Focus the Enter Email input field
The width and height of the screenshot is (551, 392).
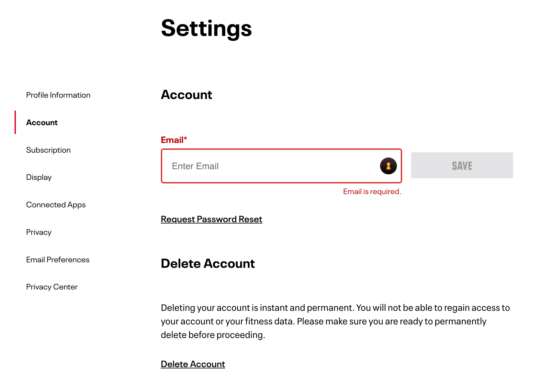[x=269, y=166]
